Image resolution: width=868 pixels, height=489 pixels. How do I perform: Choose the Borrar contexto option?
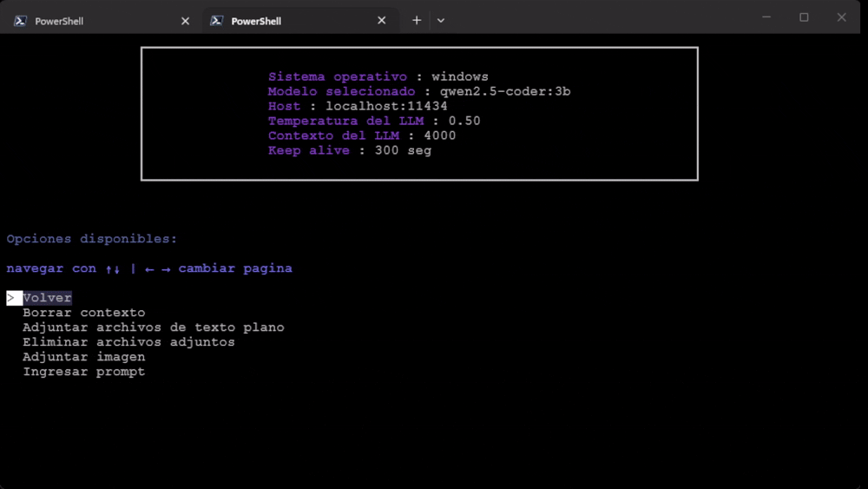(x=83, y=313)
